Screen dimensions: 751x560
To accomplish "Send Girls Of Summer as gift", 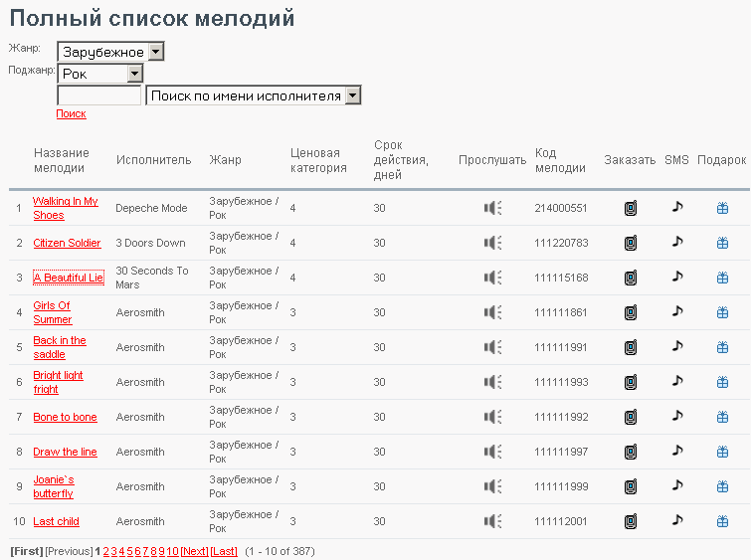I will tap(722, 312).
